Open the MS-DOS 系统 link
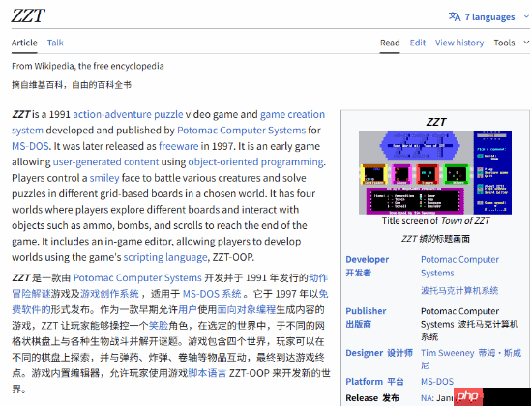 [x=212, y=294]
